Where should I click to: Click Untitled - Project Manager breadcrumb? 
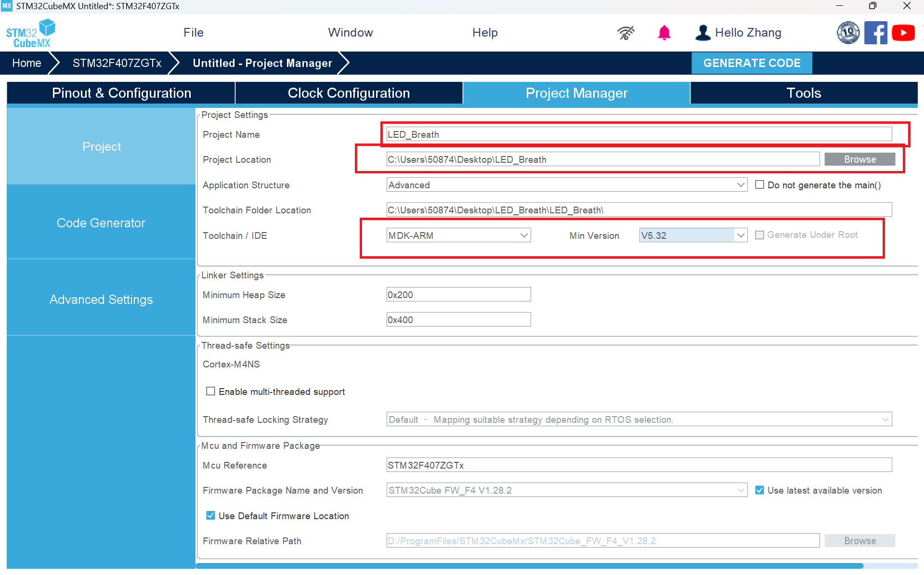pyautogui.click(x=262, y=63)
